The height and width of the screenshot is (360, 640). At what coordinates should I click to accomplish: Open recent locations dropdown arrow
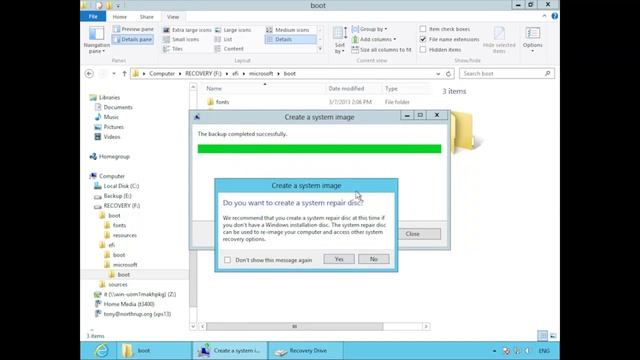(113, 73)
